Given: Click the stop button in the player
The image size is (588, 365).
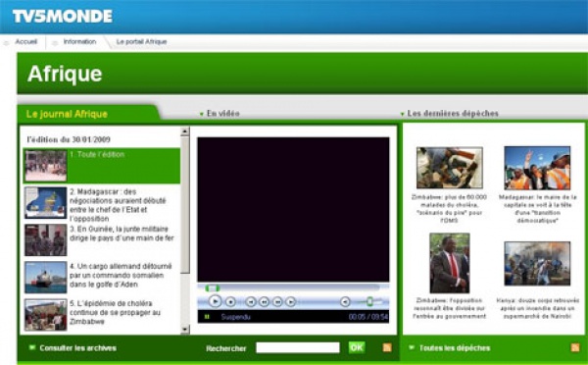Looking at the screenshot, I should coord(230,301).
